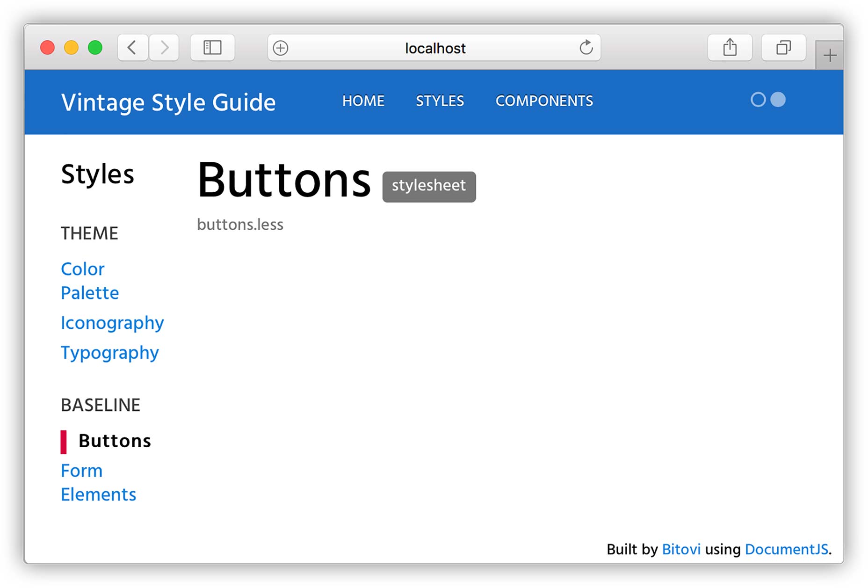Open the HOME nav item
The image size is (868, 588).
(363, 101)
